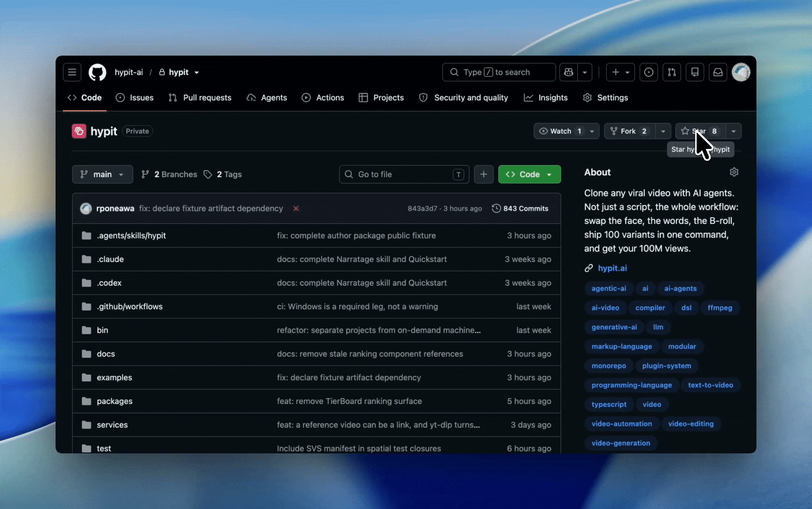Star the hypit repository
The height and width of the screenshot is (509, 812).
click(700, 131)
